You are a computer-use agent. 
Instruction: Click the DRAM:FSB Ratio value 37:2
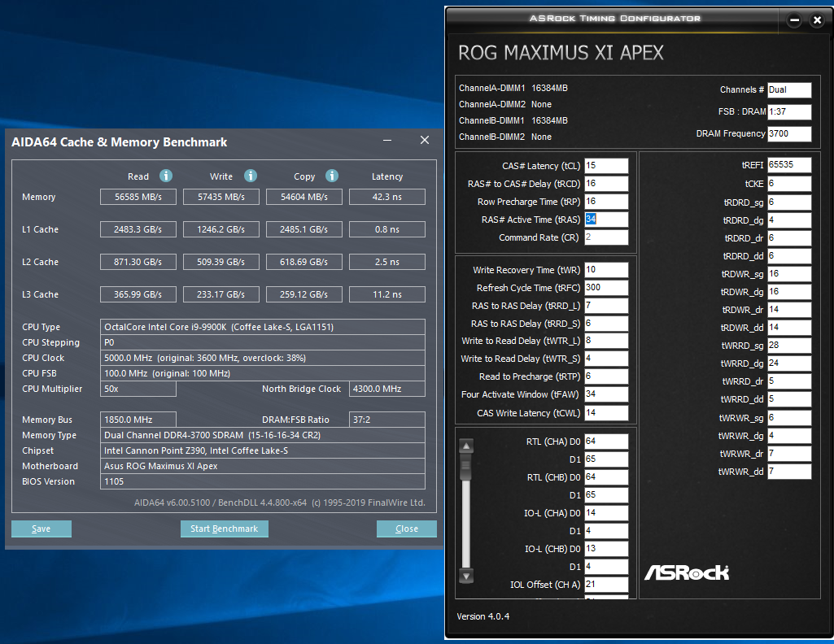(x=387, y=420)
